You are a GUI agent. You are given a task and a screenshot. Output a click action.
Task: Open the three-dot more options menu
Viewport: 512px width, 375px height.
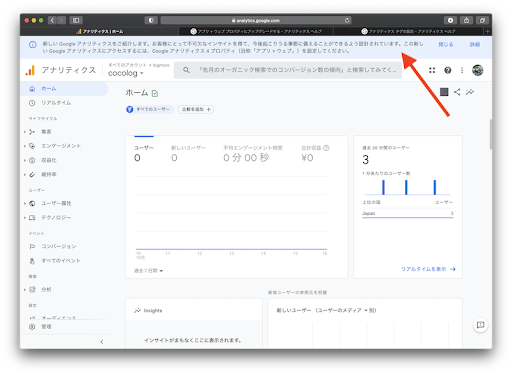pyautogui.click(x=462, y=70)
